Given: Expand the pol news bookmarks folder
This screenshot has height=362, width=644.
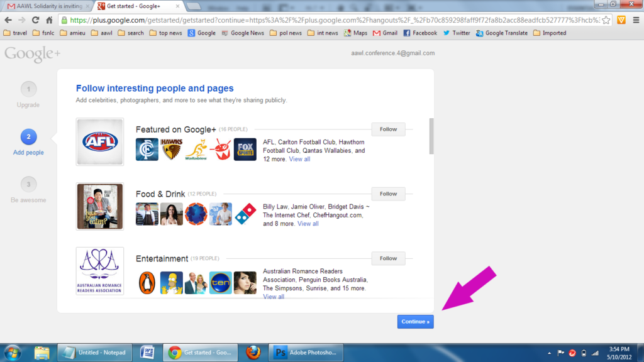Looking at the screenshot, I should point(286,33).
